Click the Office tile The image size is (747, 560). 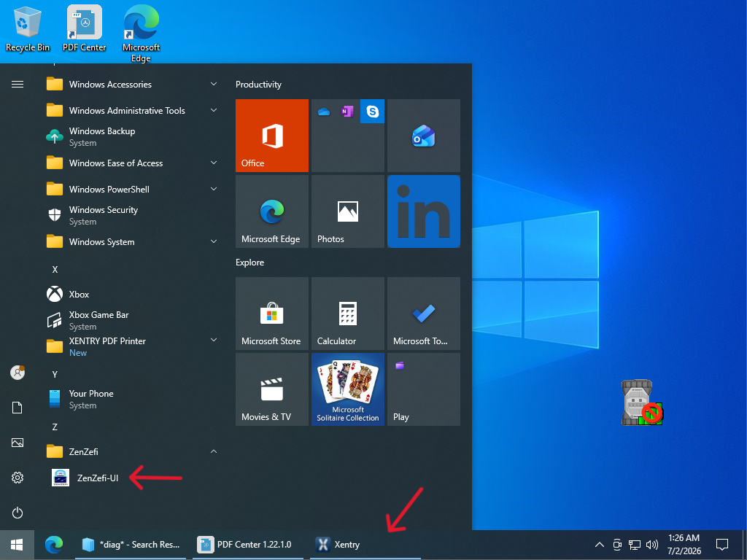(x=272, y=136)
